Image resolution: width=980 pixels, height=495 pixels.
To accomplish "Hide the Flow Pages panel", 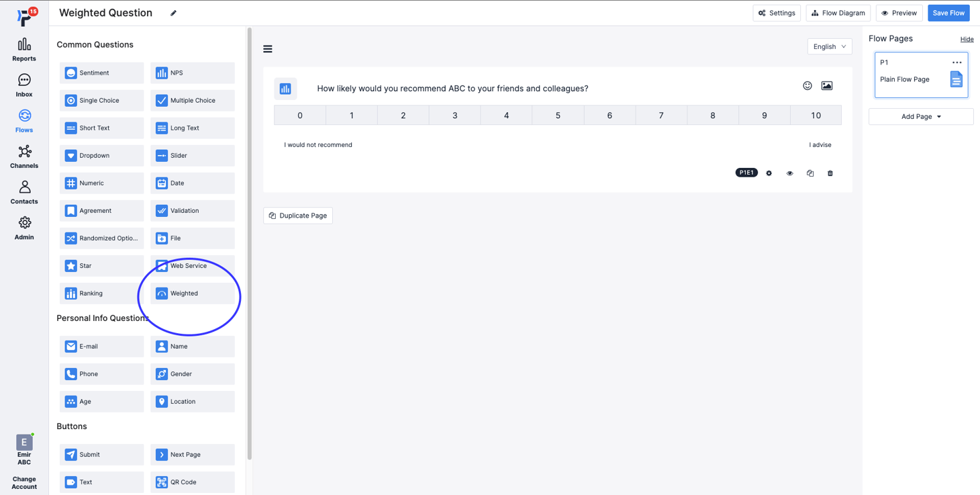I will 967,39.
